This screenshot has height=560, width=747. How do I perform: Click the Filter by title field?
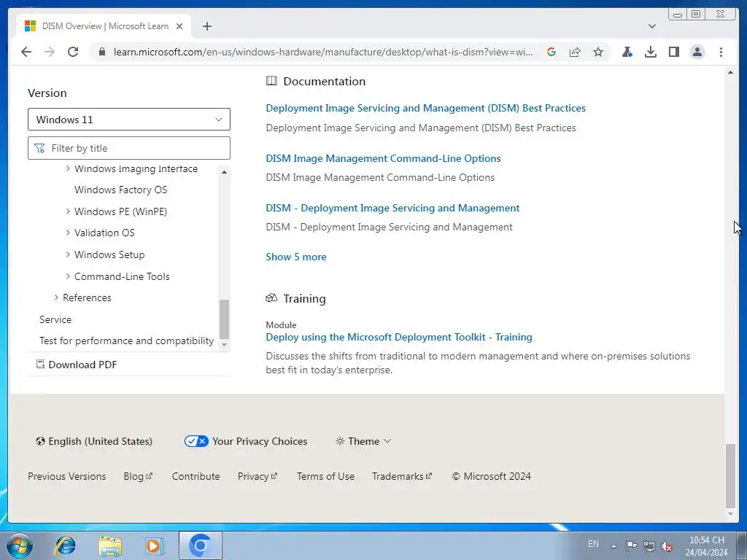point(129,148)
